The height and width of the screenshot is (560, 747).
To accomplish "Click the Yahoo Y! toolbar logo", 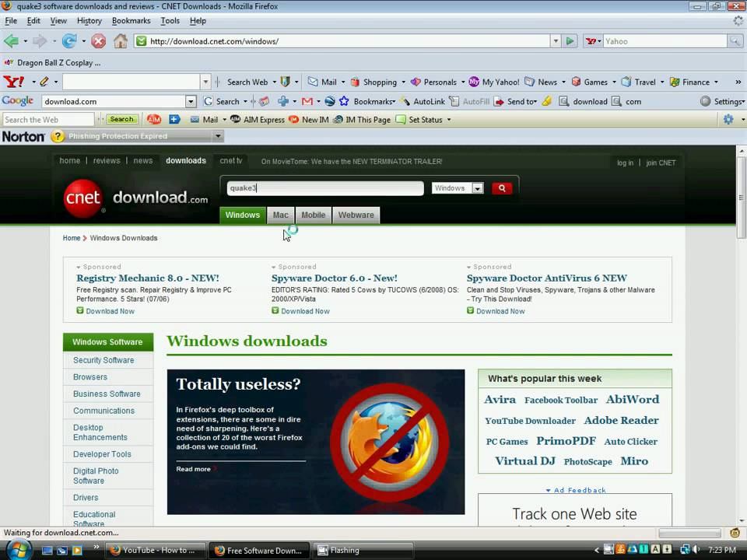I will click(x=14, y=82).
